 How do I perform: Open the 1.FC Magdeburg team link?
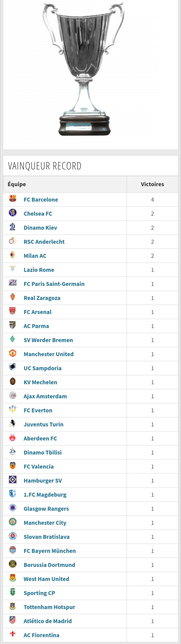pyautogui.click(x=45, y=495)
